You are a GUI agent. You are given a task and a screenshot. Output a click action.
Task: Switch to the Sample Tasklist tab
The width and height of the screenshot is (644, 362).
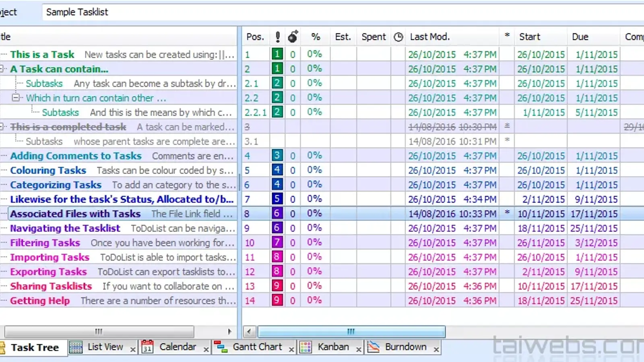76,12
